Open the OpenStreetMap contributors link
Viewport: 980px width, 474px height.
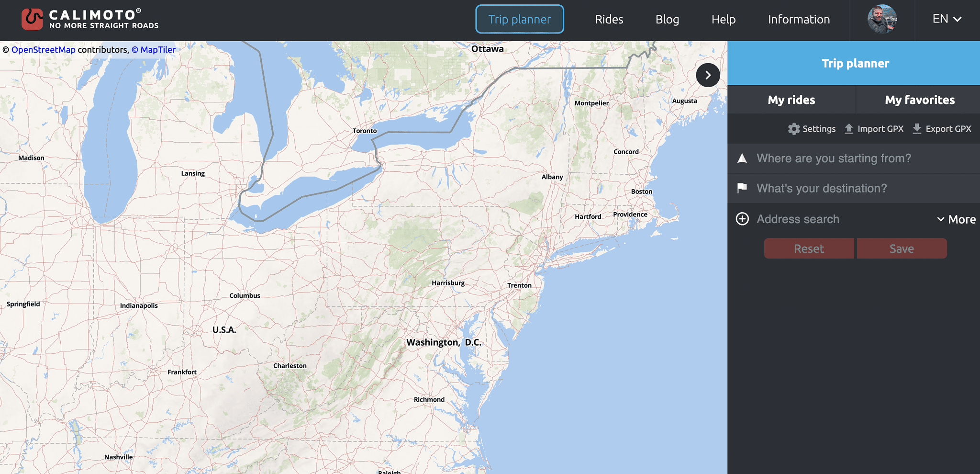coord(44,49)
